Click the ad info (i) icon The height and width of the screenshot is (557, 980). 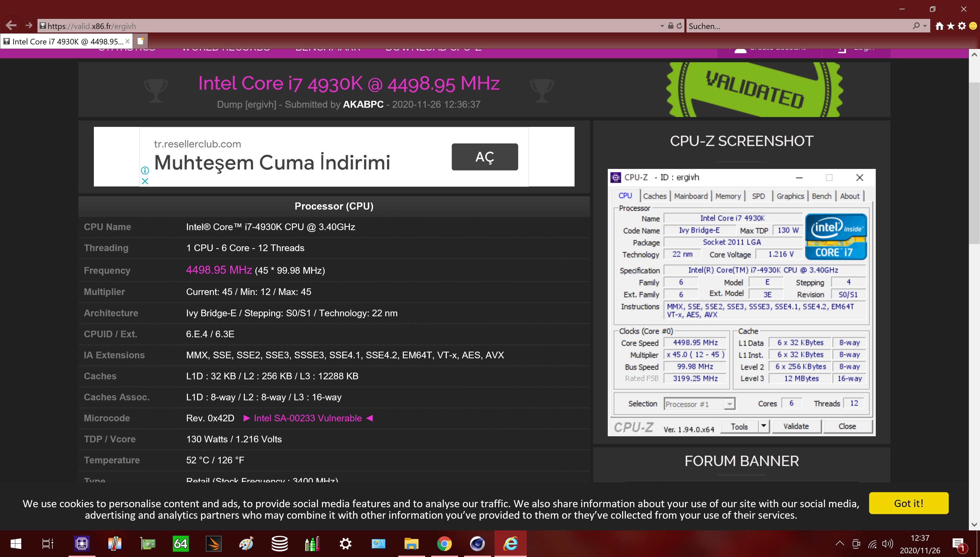pyautogui.click(x=145, y=170)
